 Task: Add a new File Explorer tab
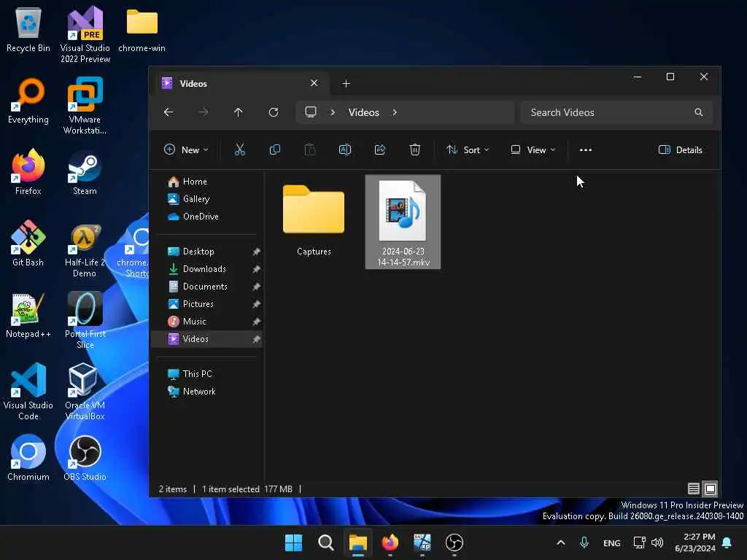click(x=346, y=84)
